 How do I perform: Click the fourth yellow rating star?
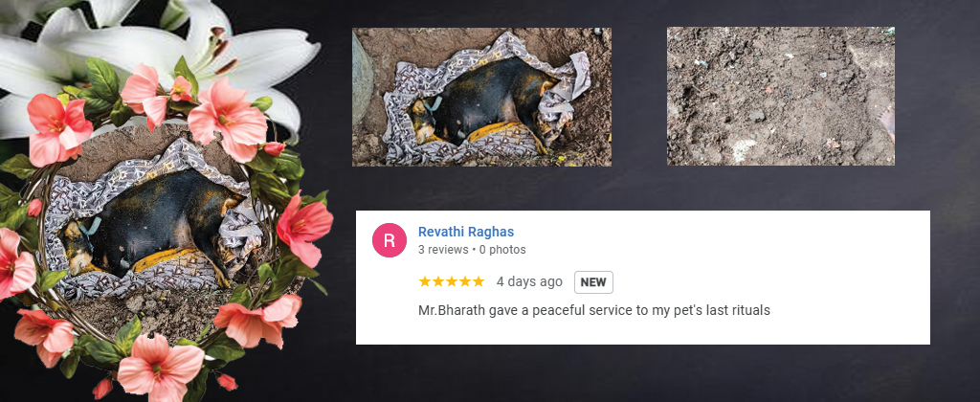(465, 282)
